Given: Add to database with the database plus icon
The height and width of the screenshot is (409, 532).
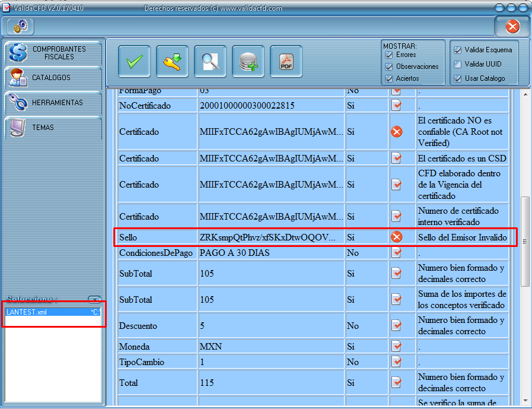Looking at the screenshot, I should pos(249,62).
